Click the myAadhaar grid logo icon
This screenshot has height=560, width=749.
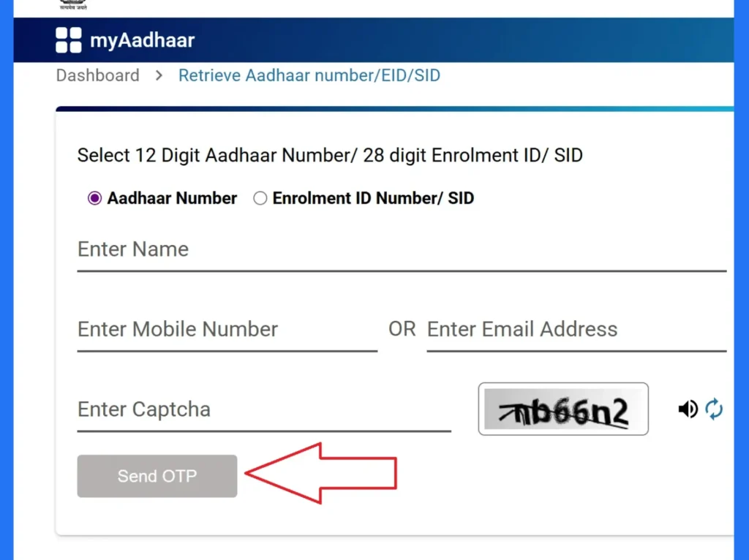67,39
